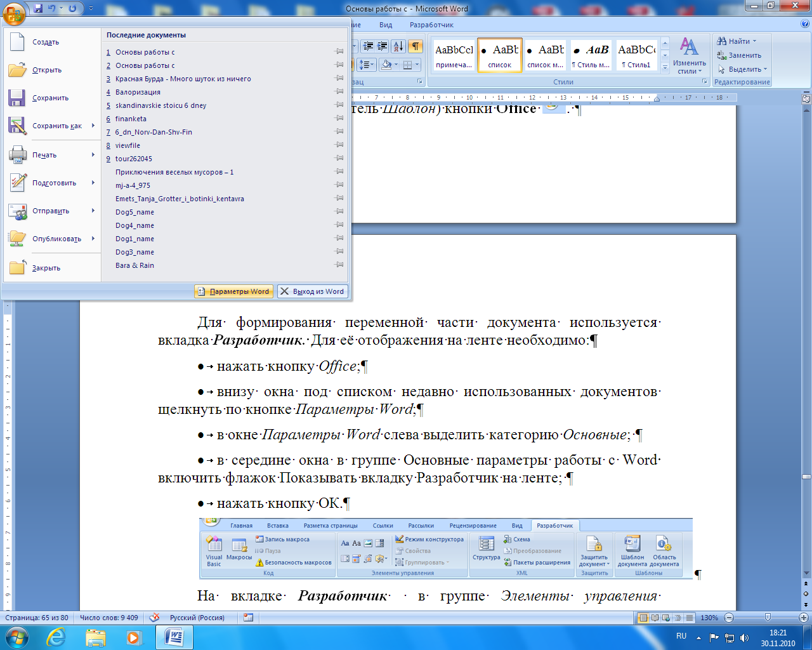812x650 pixels.
Task: Customize Quick Access Toolbar dropdown
Action: tap(91, 8)
